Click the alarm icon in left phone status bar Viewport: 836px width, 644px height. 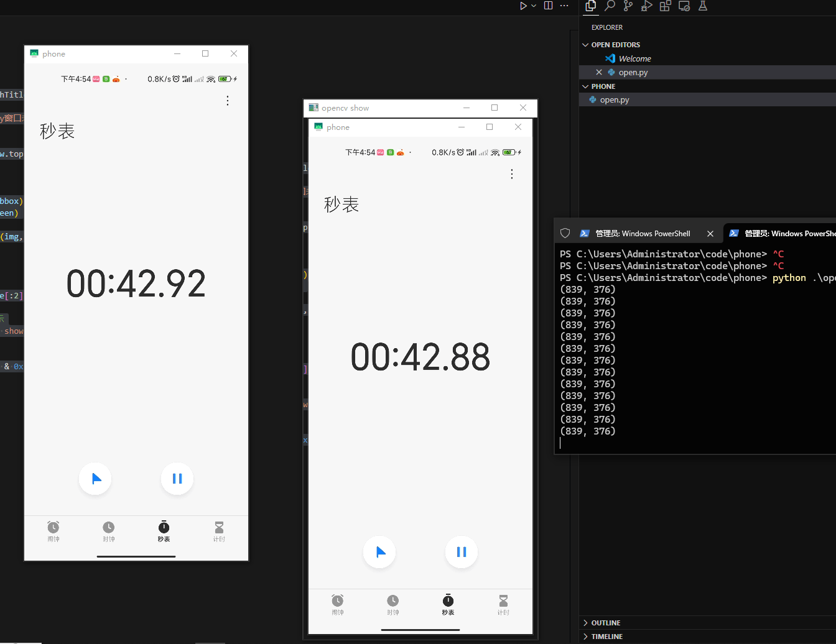[x=176, y=79]
